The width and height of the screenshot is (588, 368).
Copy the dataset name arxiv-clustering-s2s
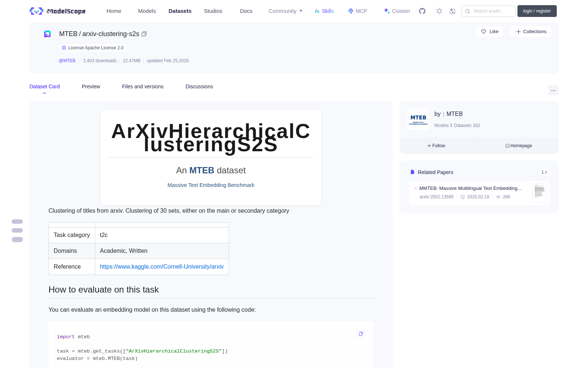(x=144, y=34)
